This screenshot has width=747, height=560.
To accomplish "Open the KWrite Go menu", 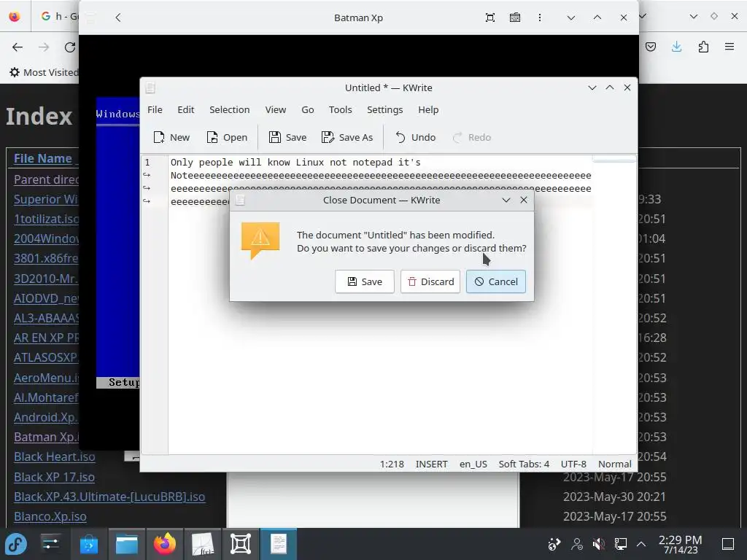I will coord(308,109).
